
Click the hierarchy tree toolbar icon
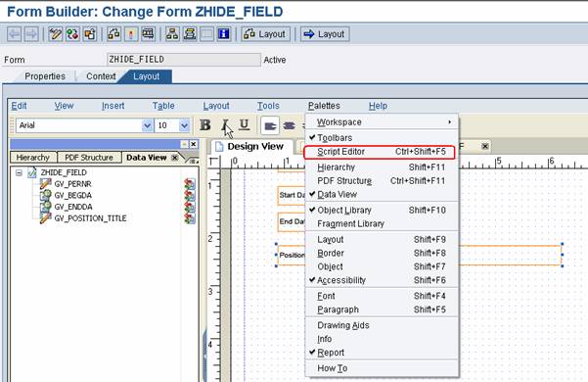coord(172,34)
